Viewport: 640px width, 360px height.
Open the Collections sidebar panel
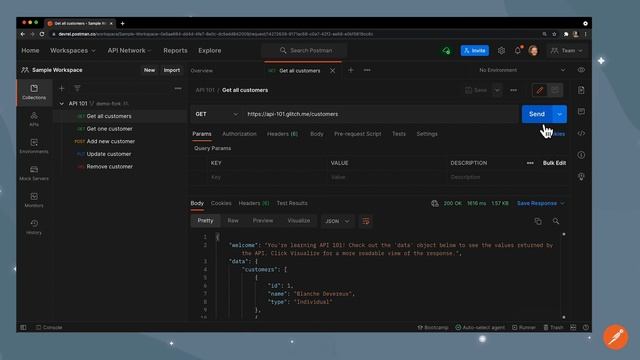34,92
